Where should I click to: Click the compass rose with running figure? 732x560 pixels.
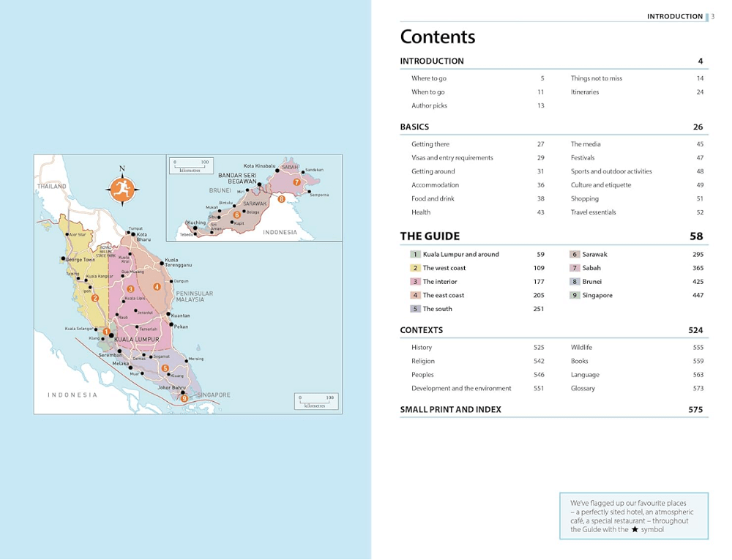click(122, 187)
